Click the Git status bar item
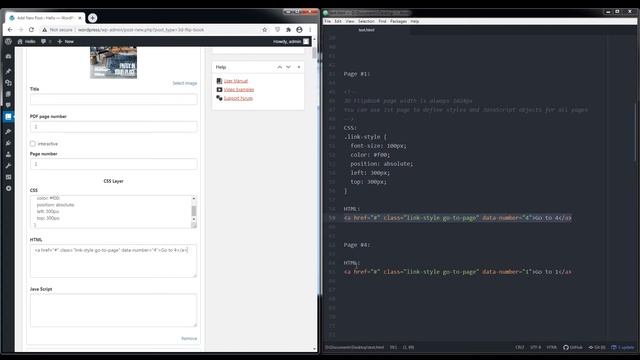Viewport: 640px width, 360px height. point(597,347)
